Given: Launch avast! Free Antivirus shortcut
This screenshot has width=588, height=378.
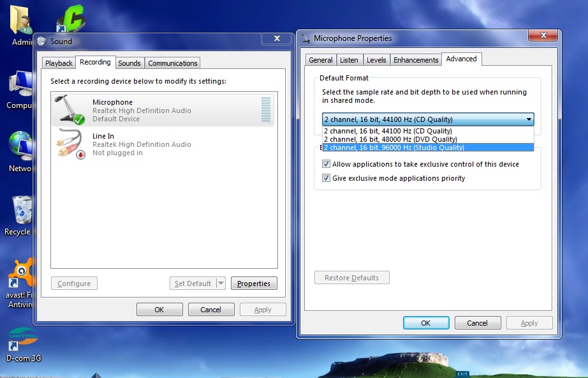Looking at the screenshot, I should pos(22,273).
